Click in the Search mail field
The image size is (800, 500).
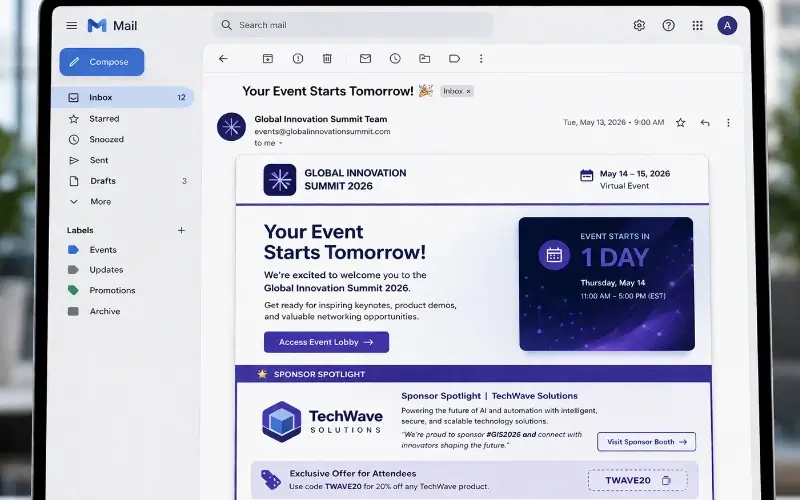click(353, 25)
